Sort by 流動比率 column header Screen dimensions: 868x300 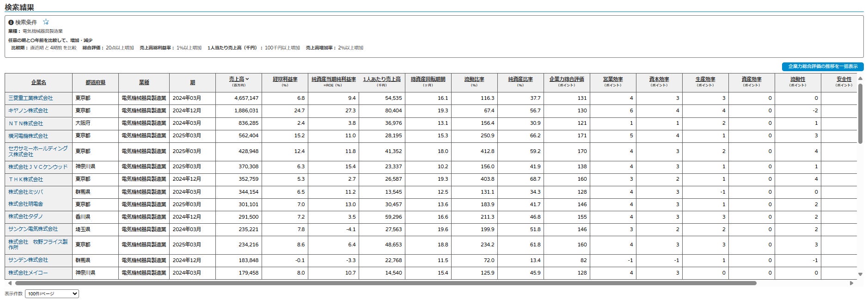click(474, 79)
